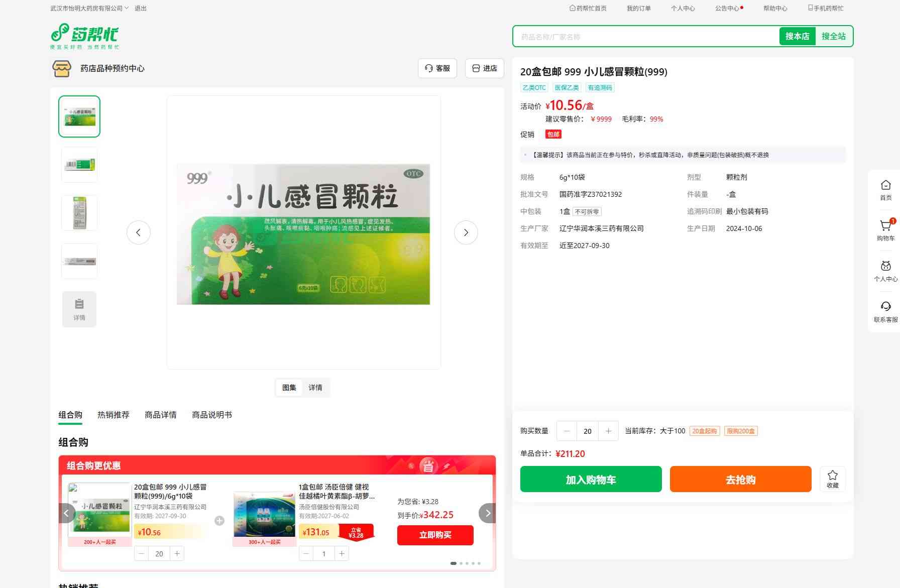The width and height of the screenshot is (900, 588).
Task: Switch image viewer to 详情 mode
Action: pyautogui.click(x=315, y=388)
